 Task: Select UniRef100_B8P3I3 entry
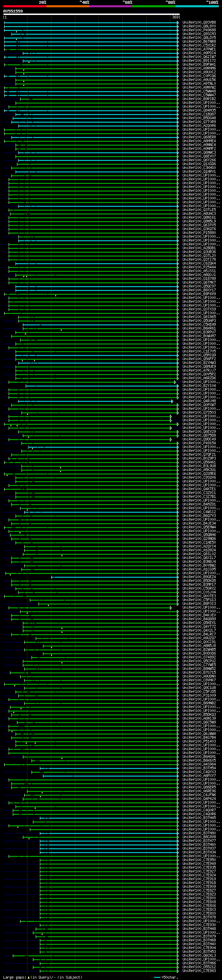[x=199, y=604]
